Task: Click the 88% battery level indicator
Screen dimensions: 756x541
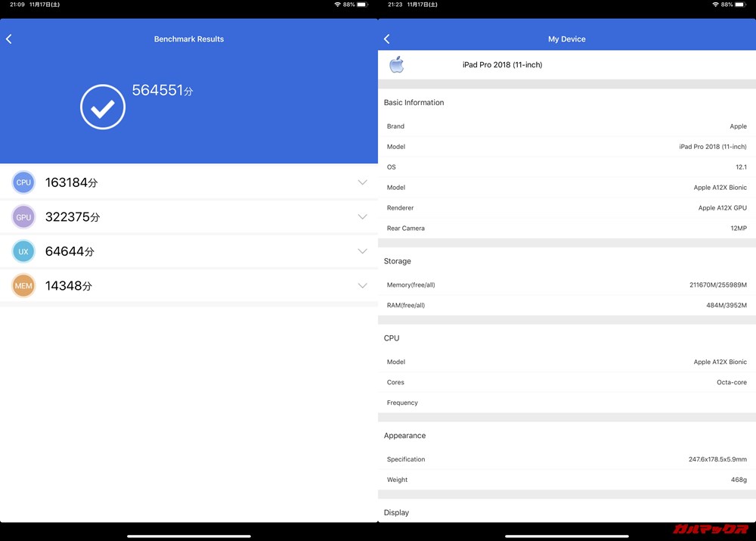Action: [727, 4]
